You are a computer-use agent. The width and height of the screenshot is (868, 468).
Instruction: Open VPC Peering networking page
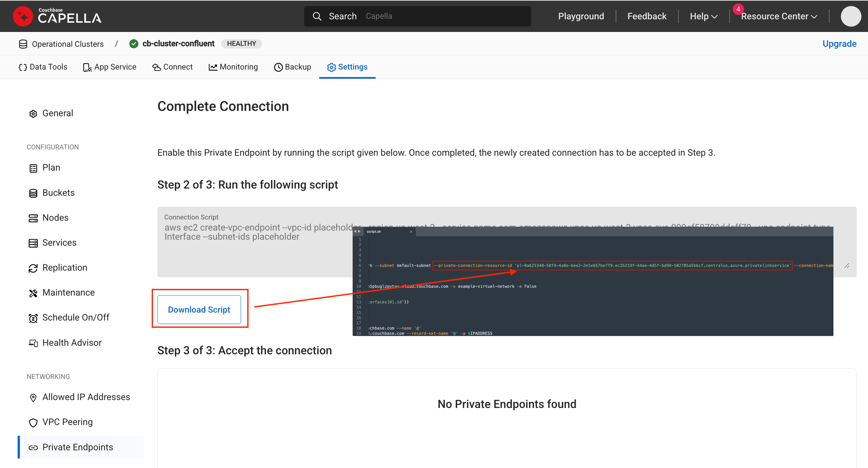point(67,422)
